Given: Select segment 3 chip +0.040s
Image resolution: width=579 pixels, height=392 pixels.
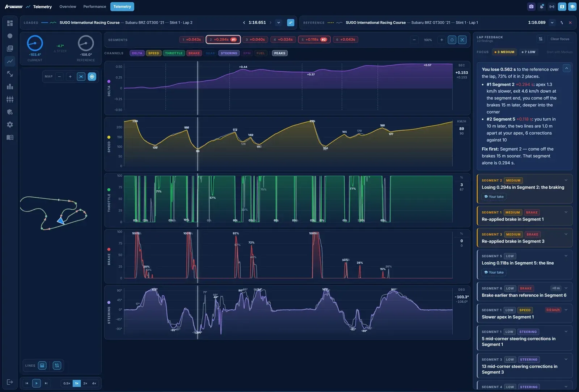Looking at the screenshot, I should [x=255, y=39].
